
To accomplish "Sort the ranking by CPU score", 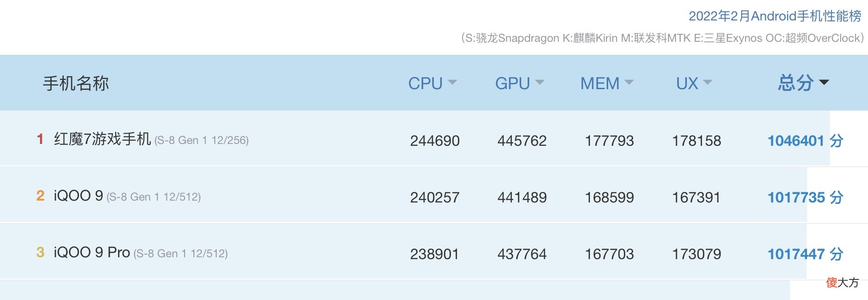I will pyautogui.click(x=432, y=83).
